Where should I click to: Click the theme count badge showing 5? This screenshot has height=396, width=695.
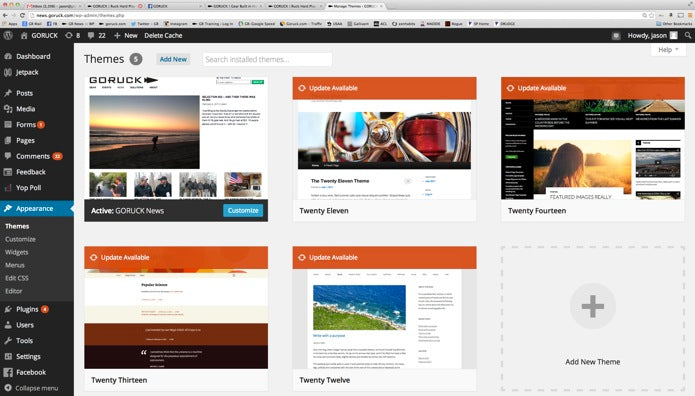point(136,59)
